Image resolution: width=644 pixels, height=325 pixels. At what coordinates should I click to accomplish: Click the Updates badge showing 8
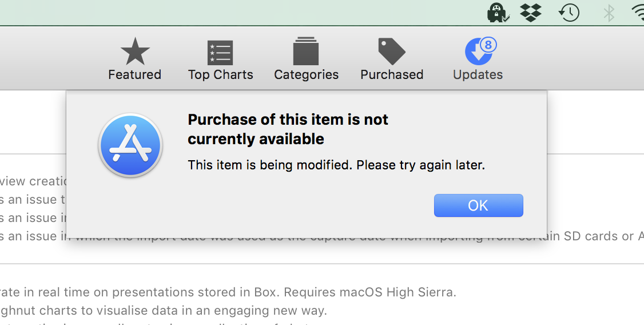click(488, 45)
